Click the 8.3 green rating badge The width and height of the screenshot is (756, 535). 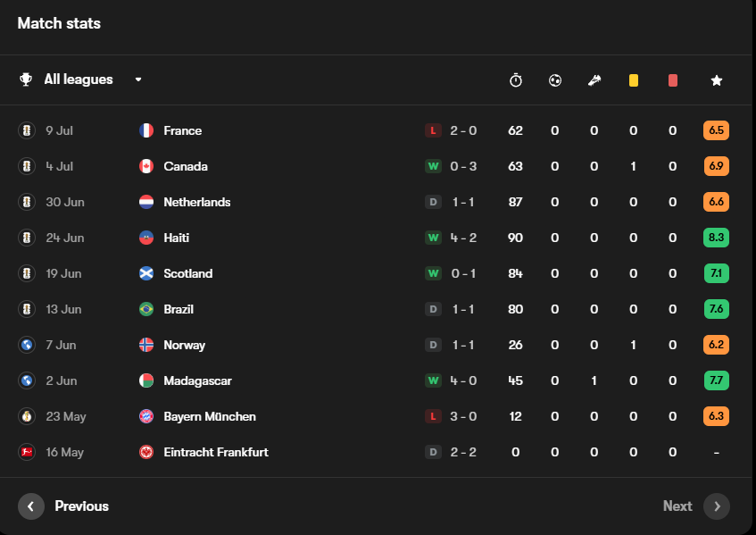pos(716,238)
